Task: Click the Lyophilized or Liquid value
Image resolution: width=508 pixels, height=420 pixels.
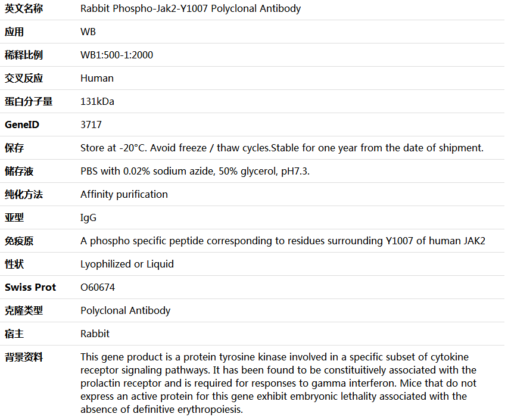Action: [127, 264]
